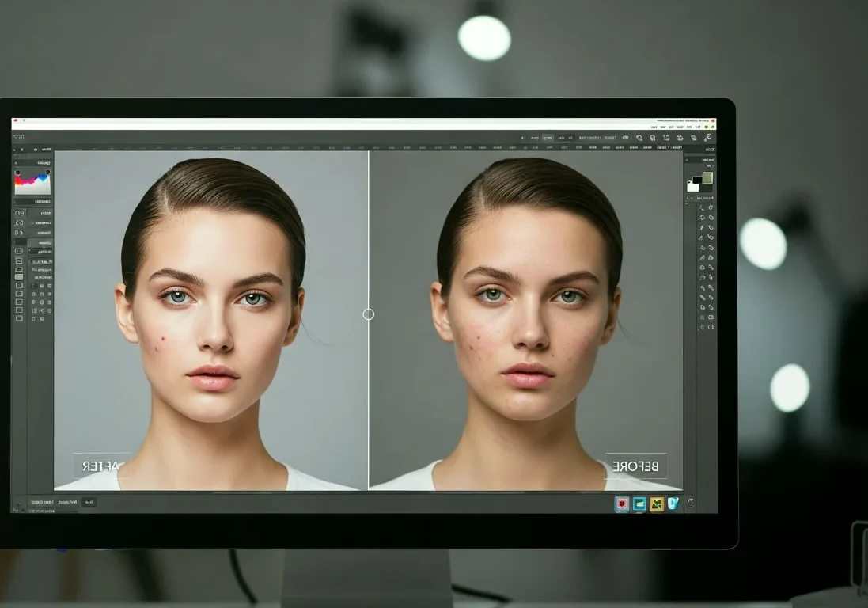Screen dimensions: 868x608
Task: Click the mirrored AFTER label
Action: tap(101, 466)
